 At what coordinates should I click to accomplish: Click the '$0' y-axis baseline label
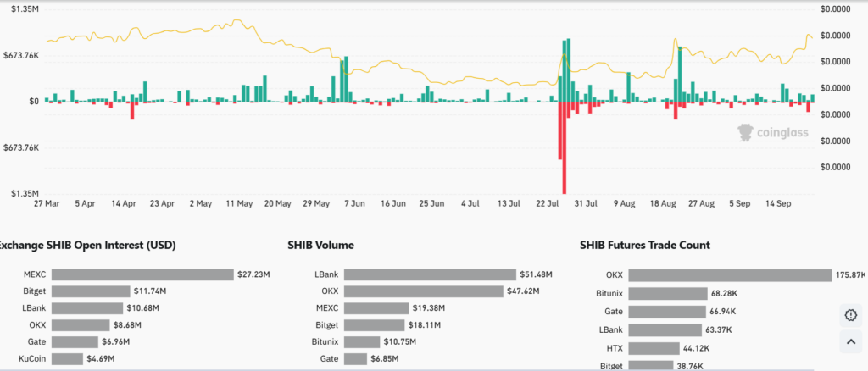[x=34, y=101]
